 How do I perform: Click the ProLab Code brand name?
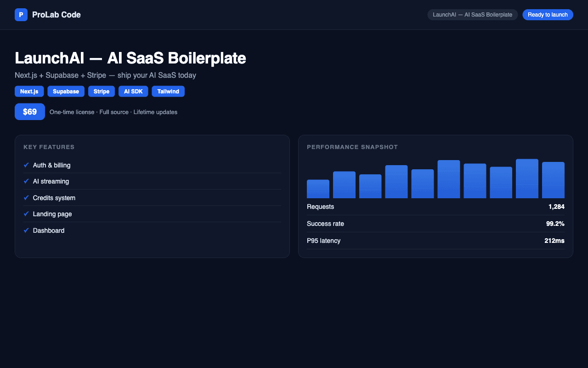coord(57,15)
